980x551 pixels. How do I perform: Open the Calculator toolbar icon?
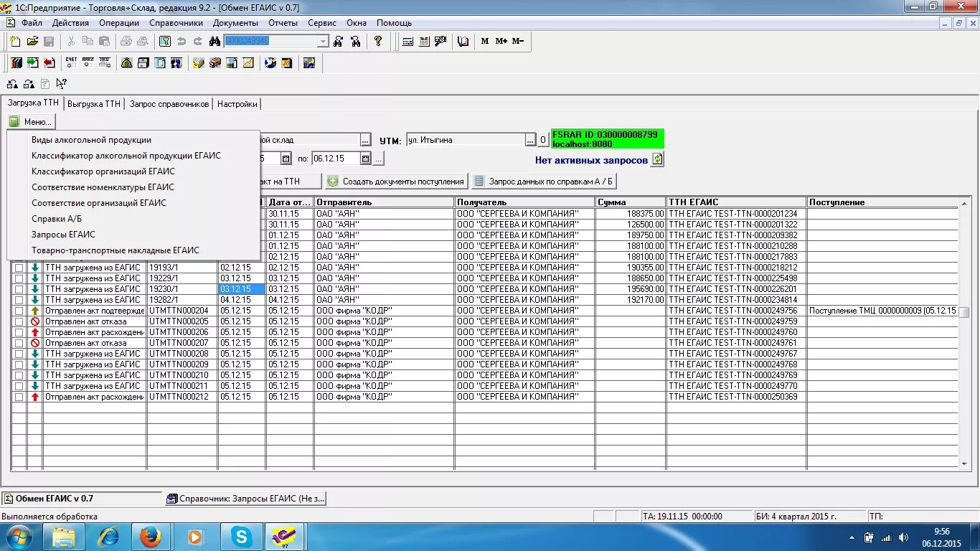tap(407, 42)
